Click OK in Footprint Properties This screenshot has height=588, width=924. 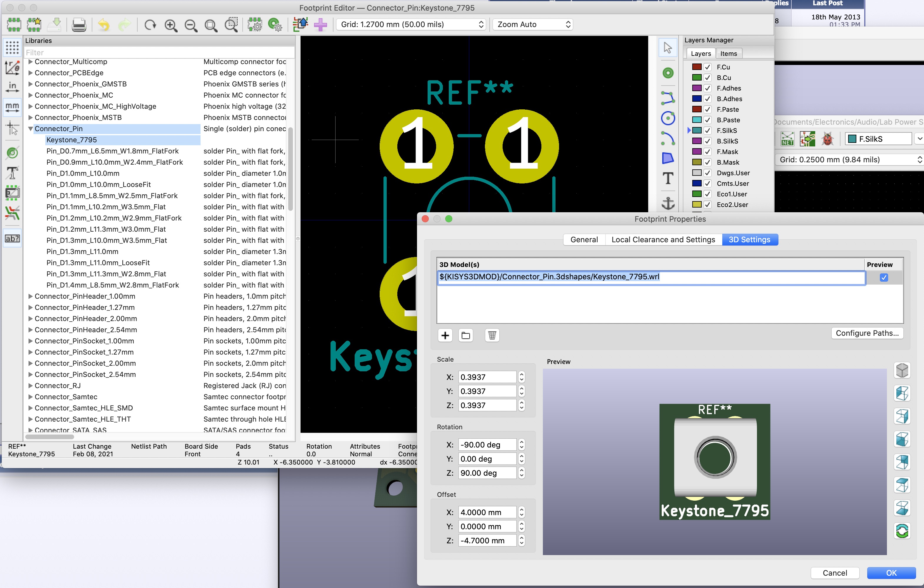(891, 573)
